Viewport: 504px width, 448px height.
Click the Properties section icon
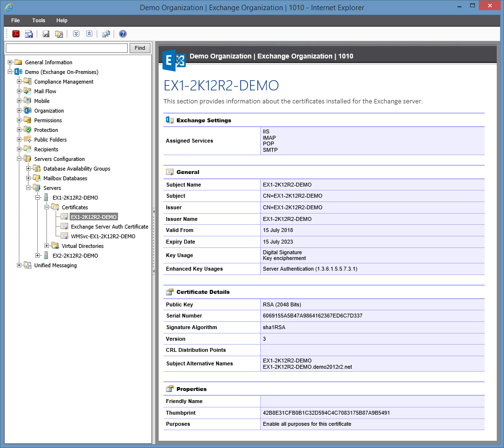point(170,389)
